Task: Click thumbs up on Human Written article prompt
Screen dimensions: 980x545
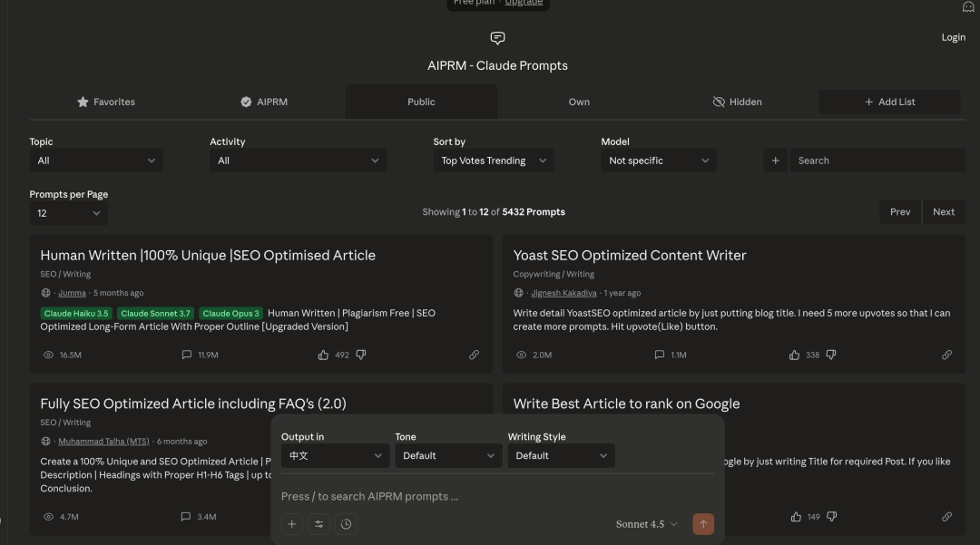Action: pos(324,355)
